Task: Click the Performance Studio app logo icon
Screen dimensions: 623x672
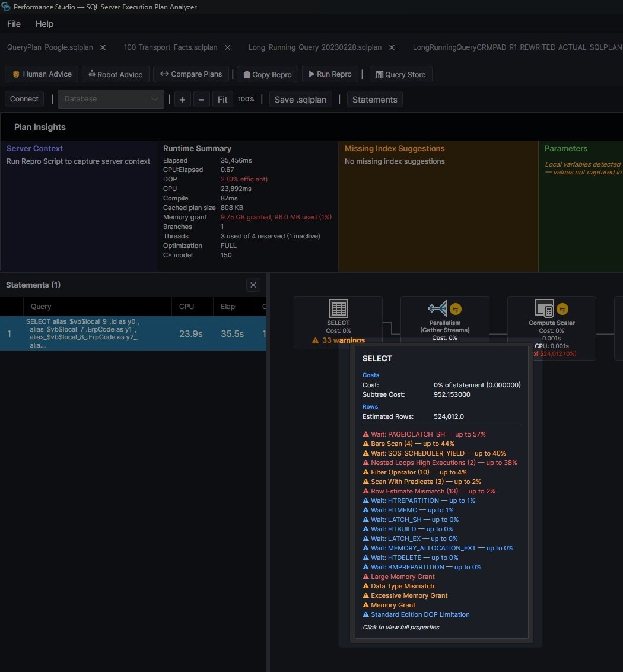Action: (x=5, y=7)
